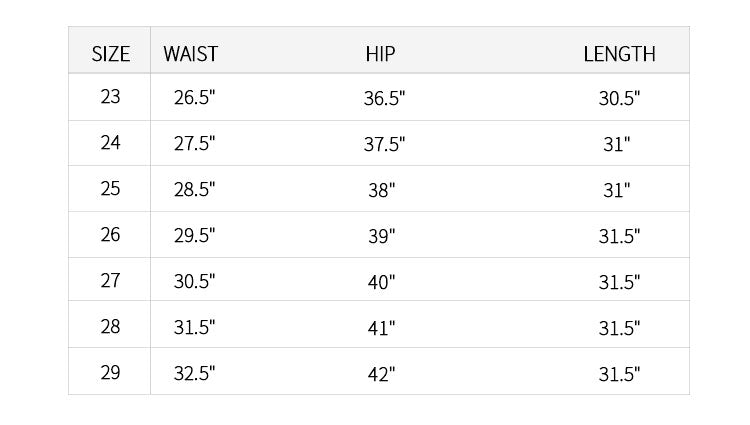The image size is (750, 425).
Task: Click the size 25 cell
Action: click(x=111, y=189)
